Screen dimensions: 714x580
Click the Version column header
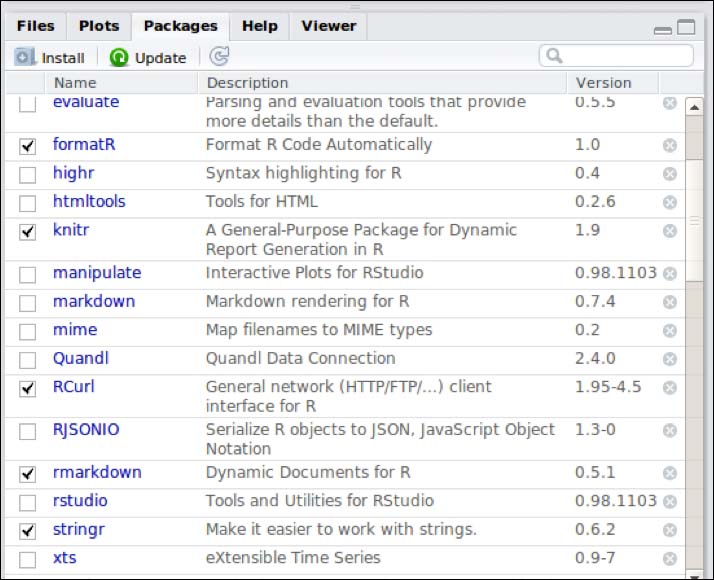pos(613,83)
